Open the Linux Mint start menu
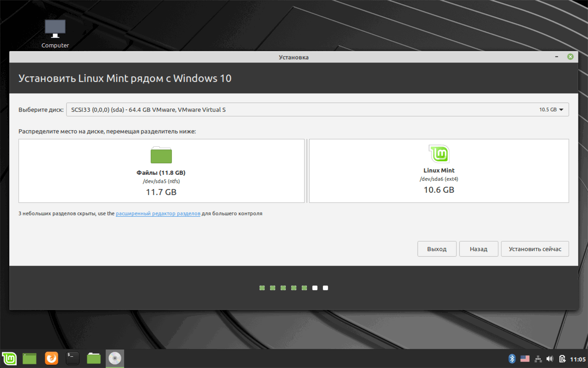Viewport: 588px width, 368px height. coord(9,358)
